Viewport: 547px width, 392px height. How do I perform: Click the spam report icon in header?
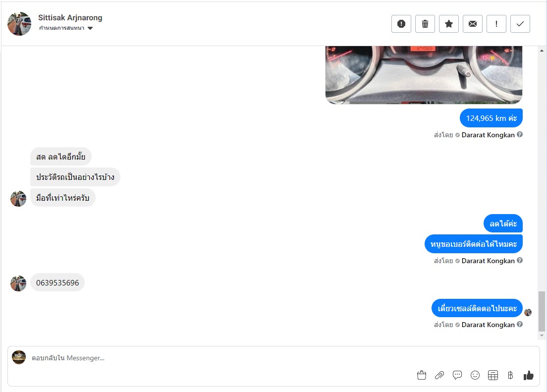coord(401,24)
